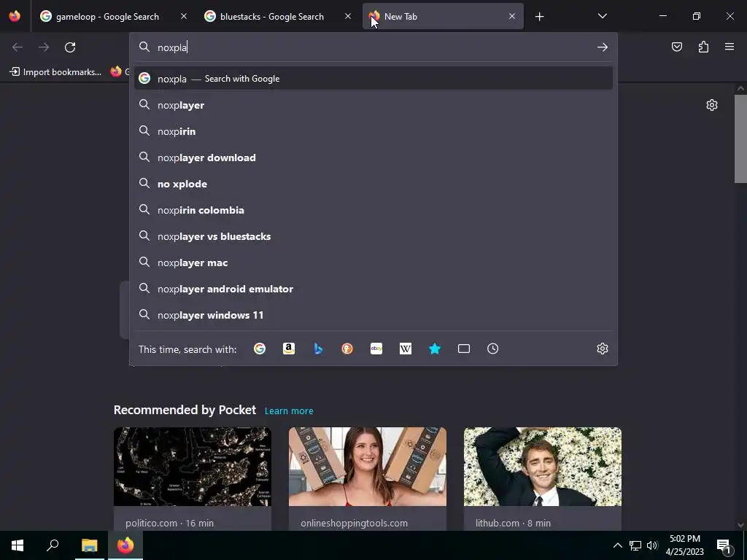Pick 'noxpirin colombia' suggestion
Viewport: 747px width, 560px height.
pos(373,209)
